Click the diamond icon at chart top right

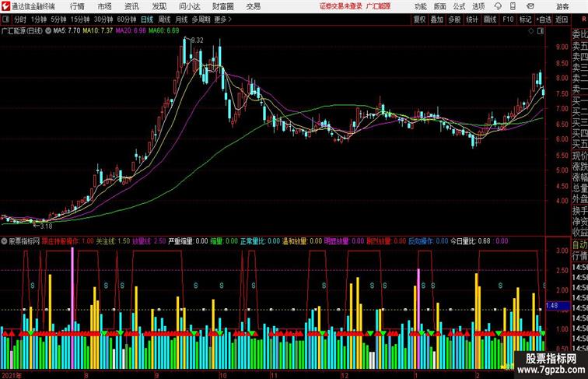click(x=531, y=31)
